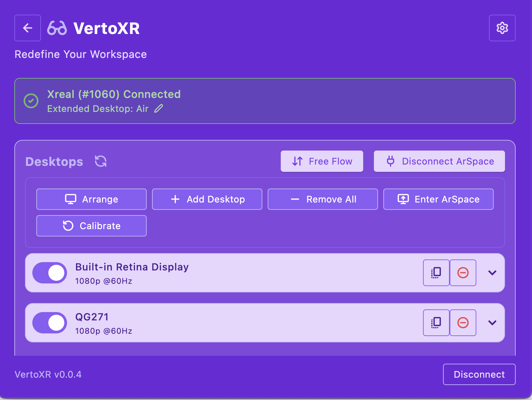Viewport: 532px width, 400px height.
Task: Edit the Extended Desktop name pencil icon
Action: (159, 109)
